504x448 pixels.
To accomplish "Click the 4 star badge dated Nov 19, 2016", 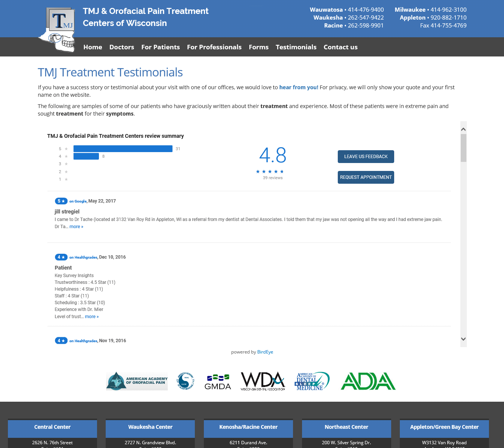I will pyautogui.click(x=61, y=341).
